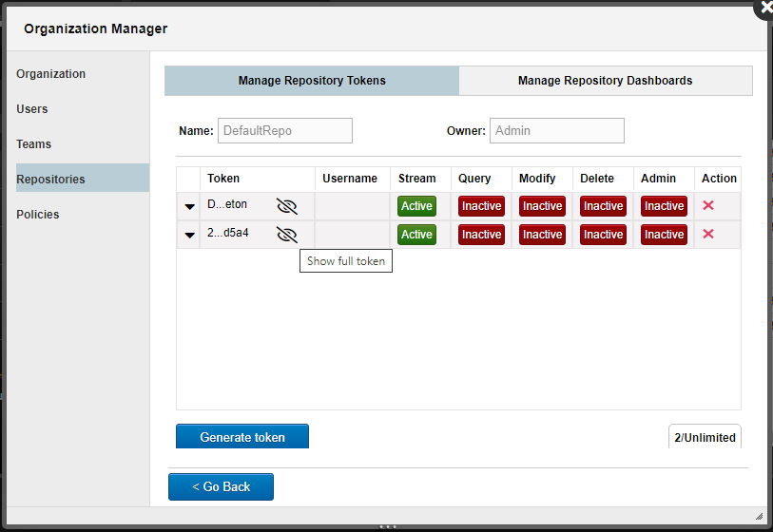This screenshot has width=773, height=532.
Task: Delete the D...eton token with red X
Action: click(x=708, y=205)
